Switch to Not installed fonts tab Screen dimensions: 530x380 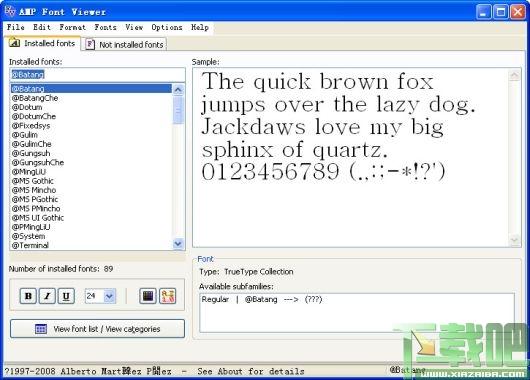point(124,44)
